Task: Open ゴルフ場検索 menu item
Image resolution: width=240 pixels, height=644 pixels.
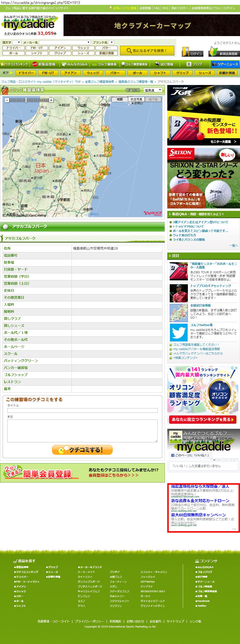Action: coord(104,64)
